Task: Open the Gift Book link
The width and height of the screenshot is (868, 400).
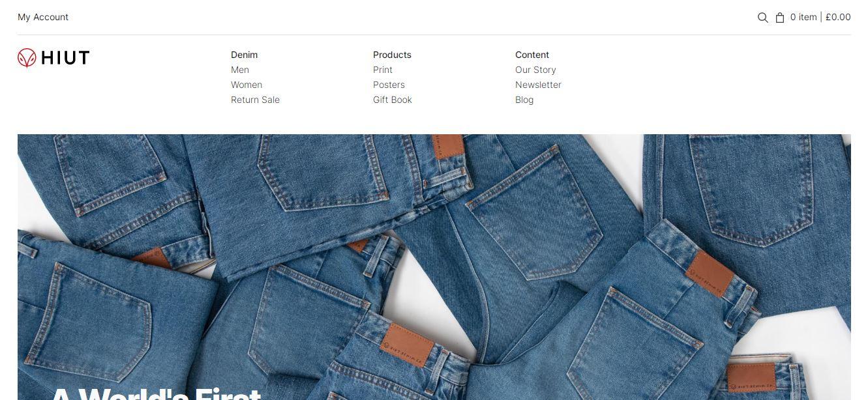Action: click(393, 100)
